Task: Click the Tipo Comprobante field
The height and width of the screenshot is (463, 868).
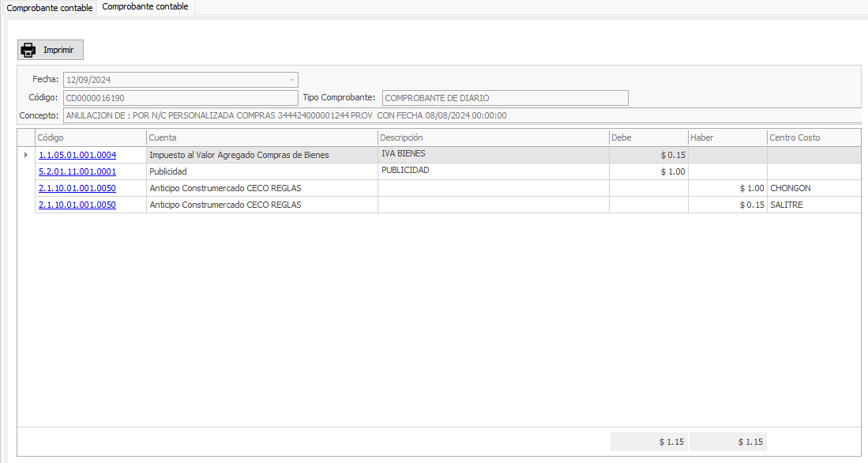Action: point(505,98)
